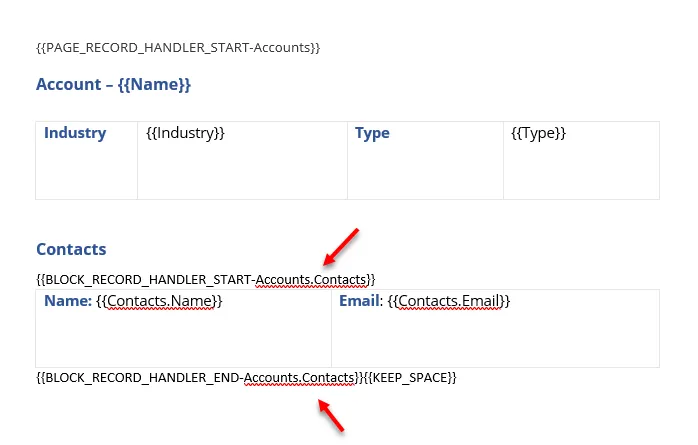
Task: Place cursor in {{Industry}} field cell
Action: (x=242, y=160)
